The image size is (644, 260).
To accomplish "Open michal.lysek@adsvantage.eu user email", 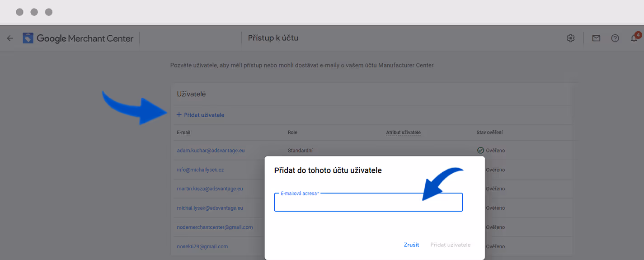I will pyautogui.click(x=210, y=208).
